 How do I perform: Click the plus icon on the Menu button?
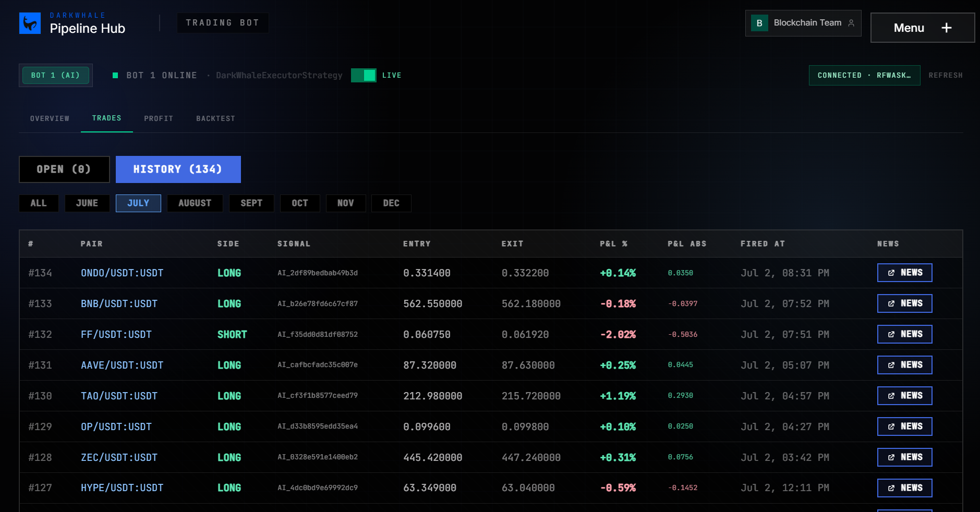tap(947, 28)
